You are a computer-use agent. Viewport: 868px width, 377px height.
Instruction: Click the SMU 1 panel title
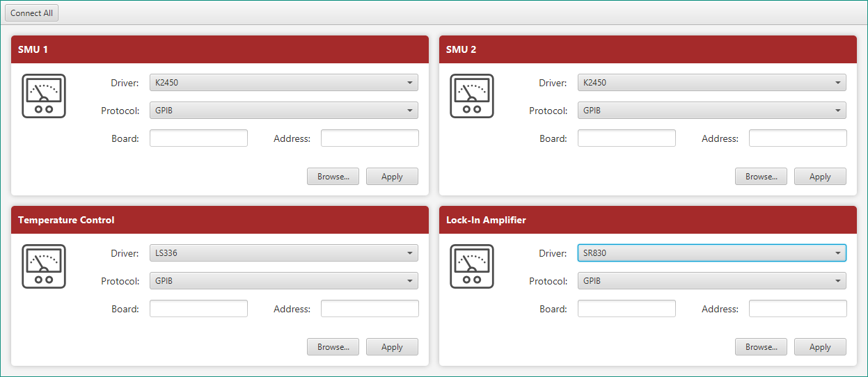(x=33, y=50)
